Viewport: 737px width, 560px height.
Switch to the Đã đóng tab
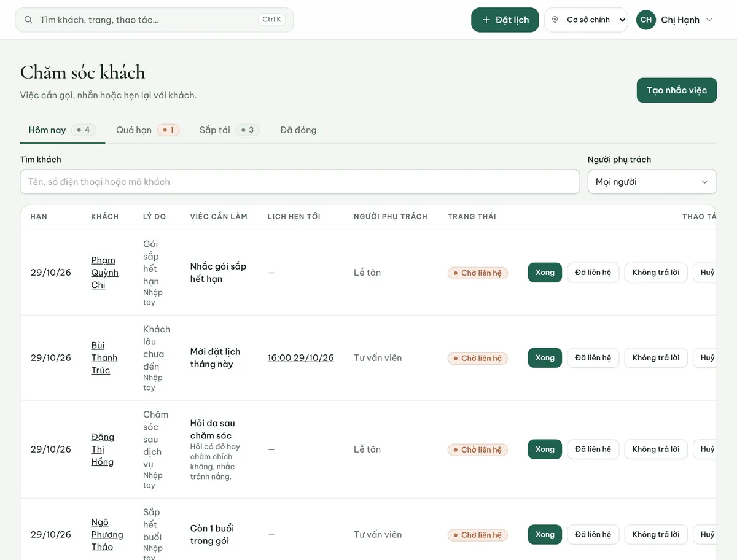point(298,130)
